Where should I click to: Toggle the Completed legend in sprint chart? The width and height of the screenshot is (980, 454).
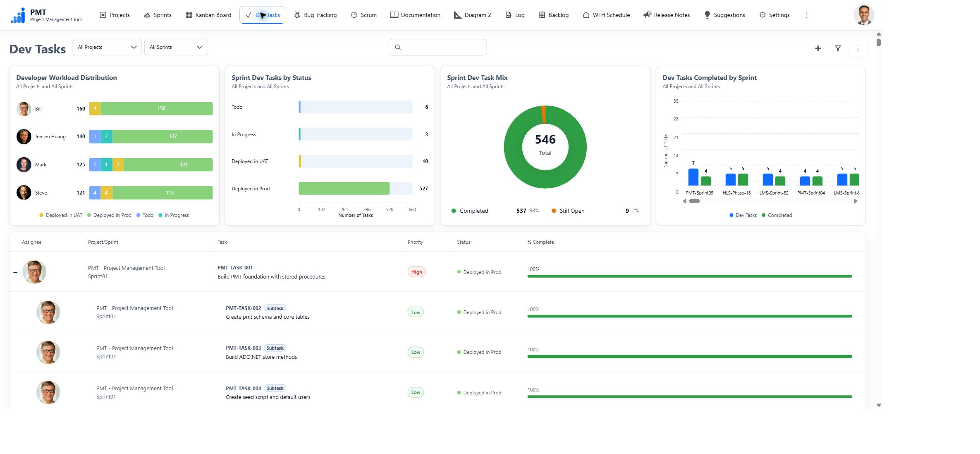click(x=777, y=215)
